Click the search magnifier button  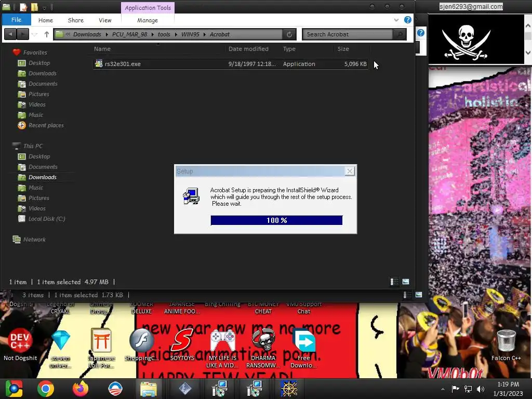pos(400,34)
